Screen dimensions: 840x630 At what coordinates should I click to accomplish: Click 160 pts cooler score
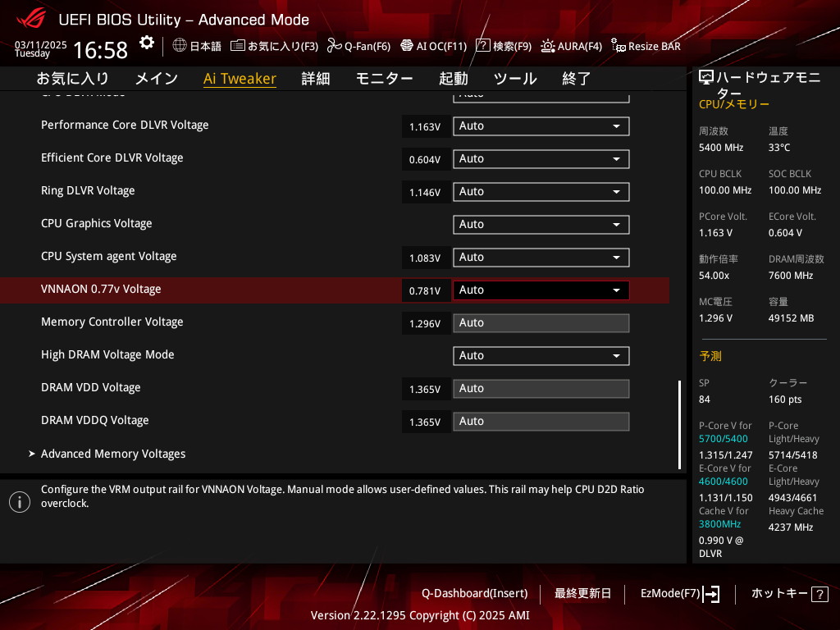[785, 399]
